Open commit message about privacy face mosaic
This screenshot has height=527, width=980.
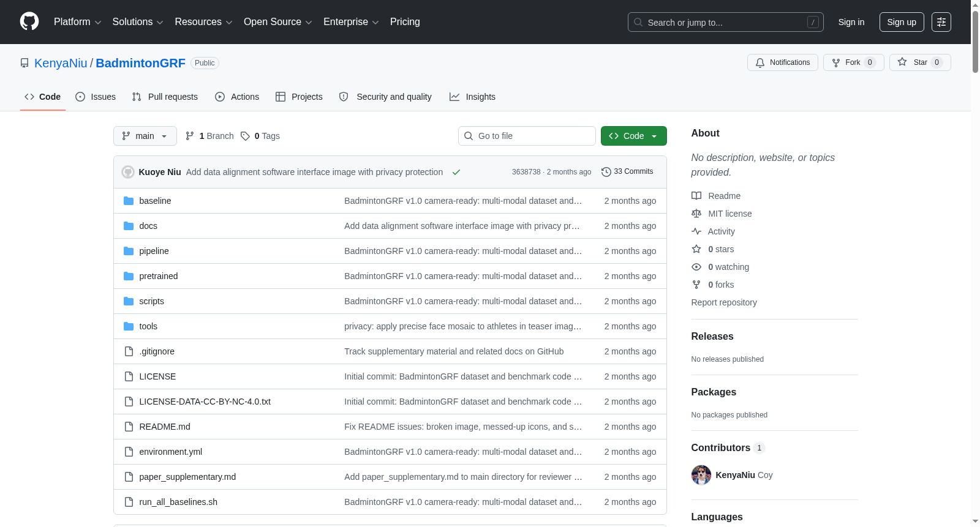[463, 326]
